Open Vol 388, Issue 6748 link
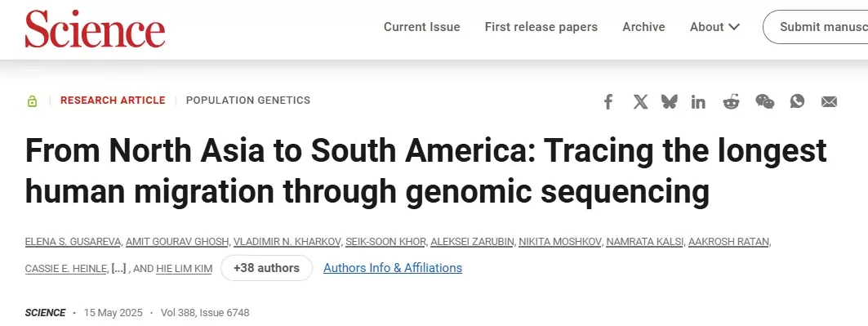The height and width of the screenshot is (326, 868). coord(205,313)
